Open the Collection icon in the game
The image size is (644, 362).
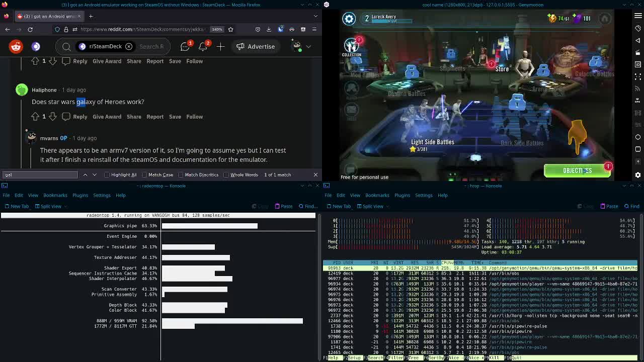pyautogui.click(x=352, y=47)
